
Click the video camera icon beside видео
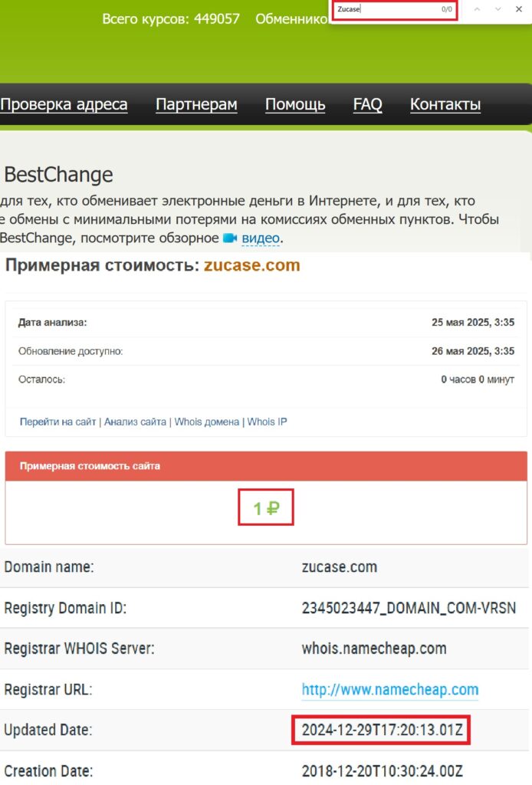(x=230, y=238)
